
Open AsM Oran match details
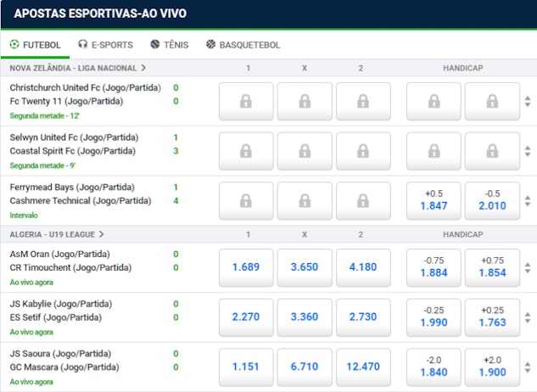point(60,254)
